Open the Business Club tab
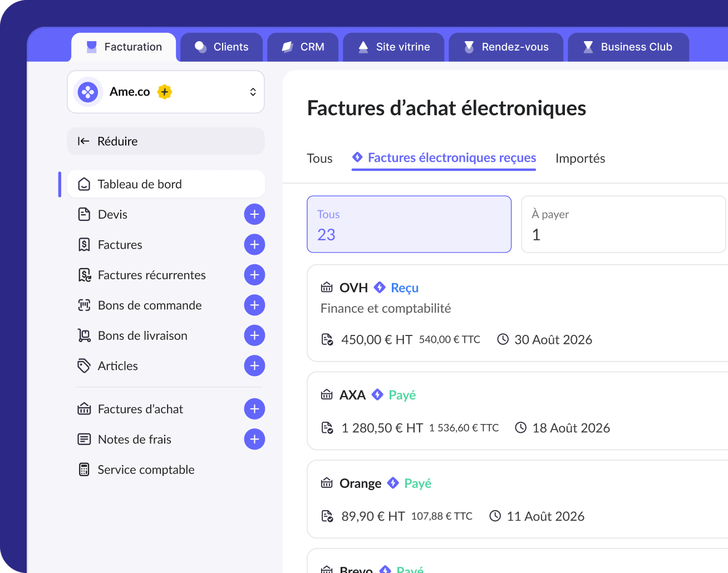This screenshot has width=728, height=573. (x=628, y=47)
